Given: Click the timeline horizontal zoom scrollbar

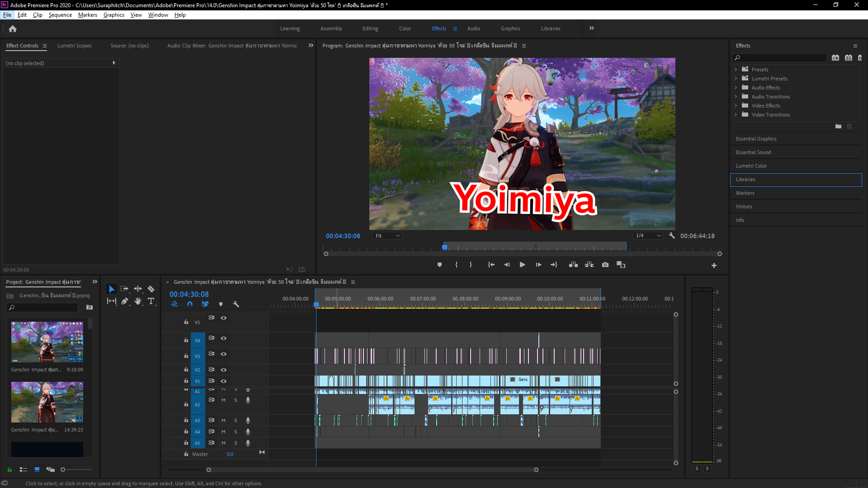Looking at the screenshot, I should tap(373, 470).
